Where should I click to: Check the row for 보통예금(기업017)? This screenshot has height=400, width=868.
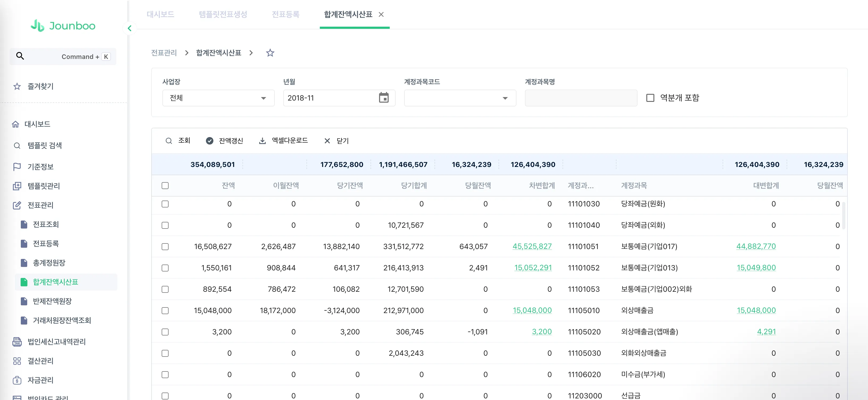165,247
